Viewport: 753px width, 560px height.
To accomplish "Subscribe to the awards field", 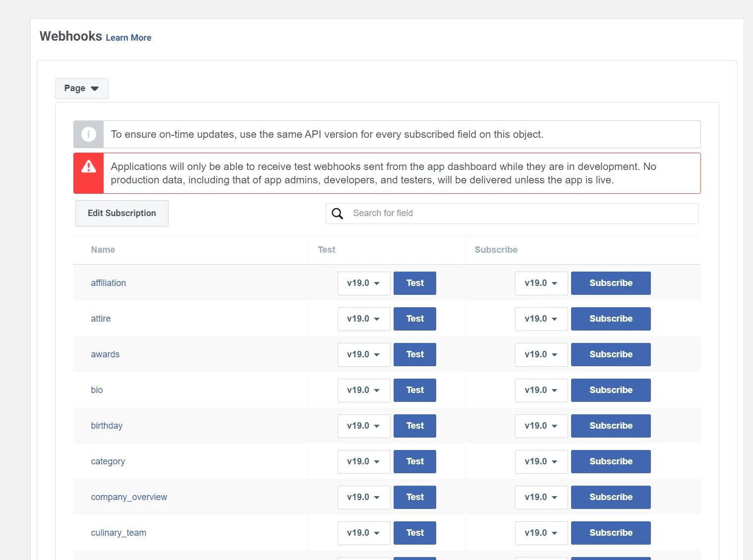I will 611,355.
